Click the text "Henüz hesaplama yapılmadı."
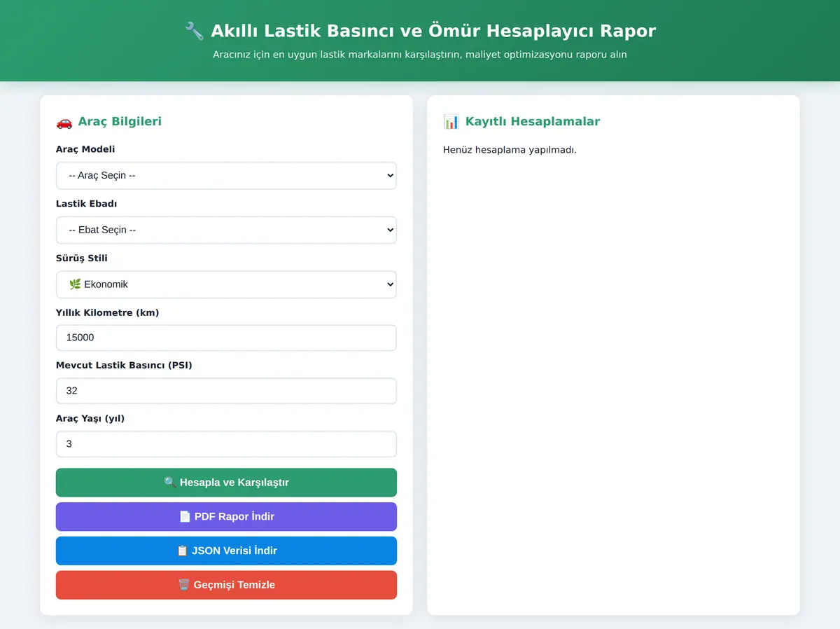The image size is (840, 629). point(510,150)
